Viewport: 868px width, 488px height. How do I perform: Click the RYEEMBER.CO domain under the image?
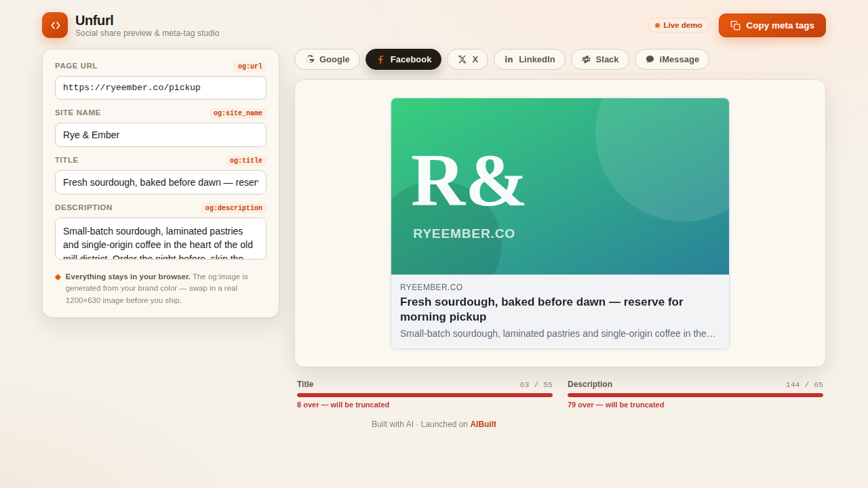[x=431, y=287]
